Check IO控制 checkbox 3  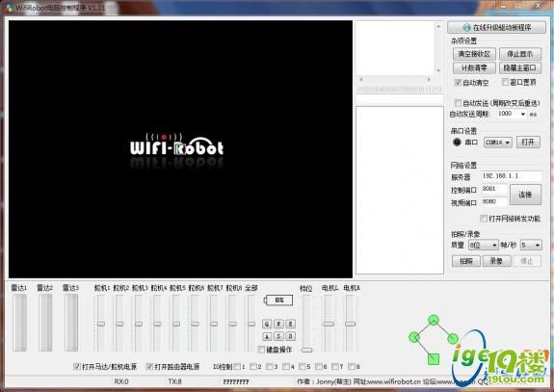coord(269,366)
